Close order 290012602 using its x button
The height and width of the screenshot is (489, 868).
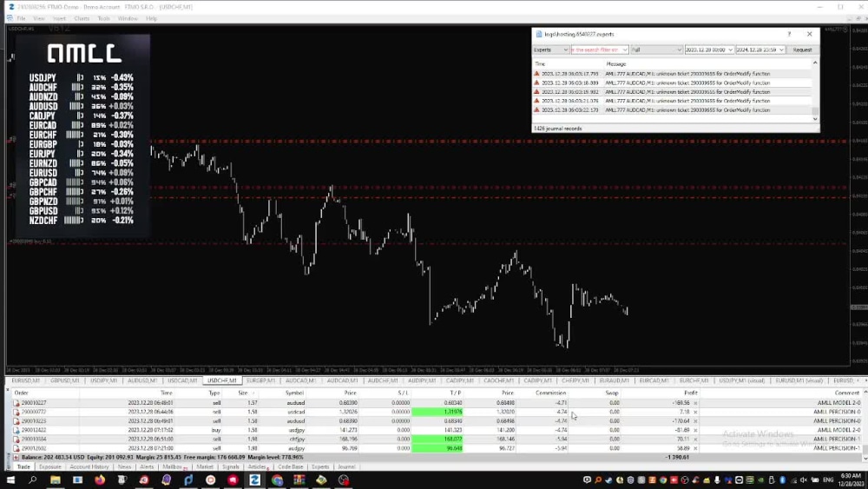pyautogui.click(x=695, y=448)
